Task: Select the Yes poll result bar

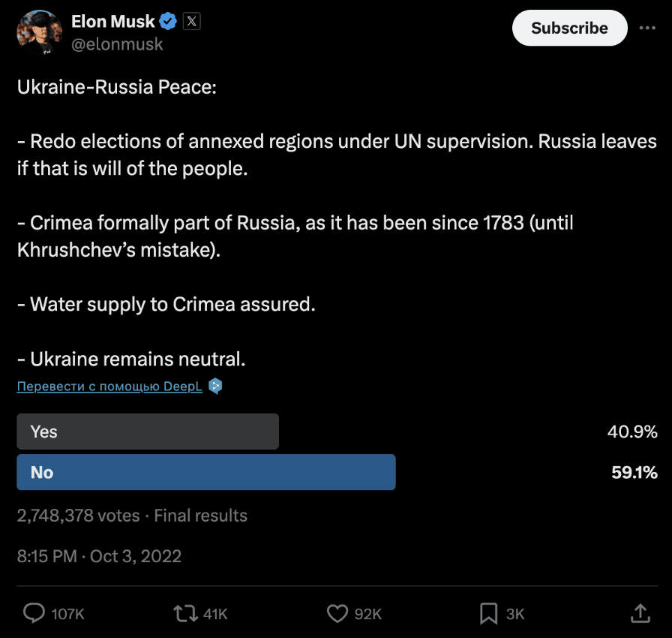Action: tap(148, 432)
